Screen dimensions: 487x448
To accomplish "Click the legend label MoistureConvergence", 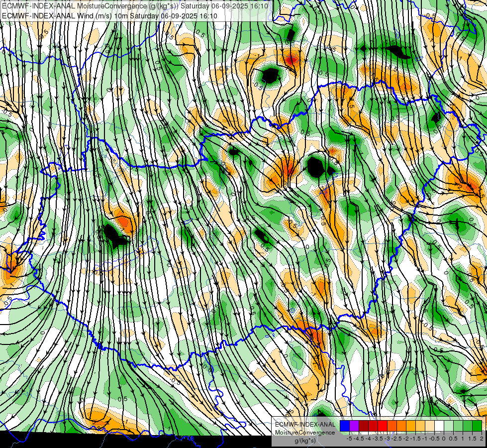I will click(305, 433).
